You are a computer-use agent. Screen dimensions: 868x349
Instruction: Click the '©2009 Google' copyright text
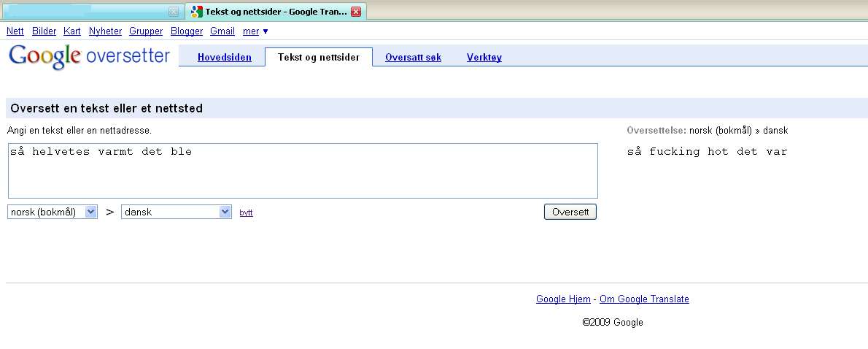coord(613,323)
